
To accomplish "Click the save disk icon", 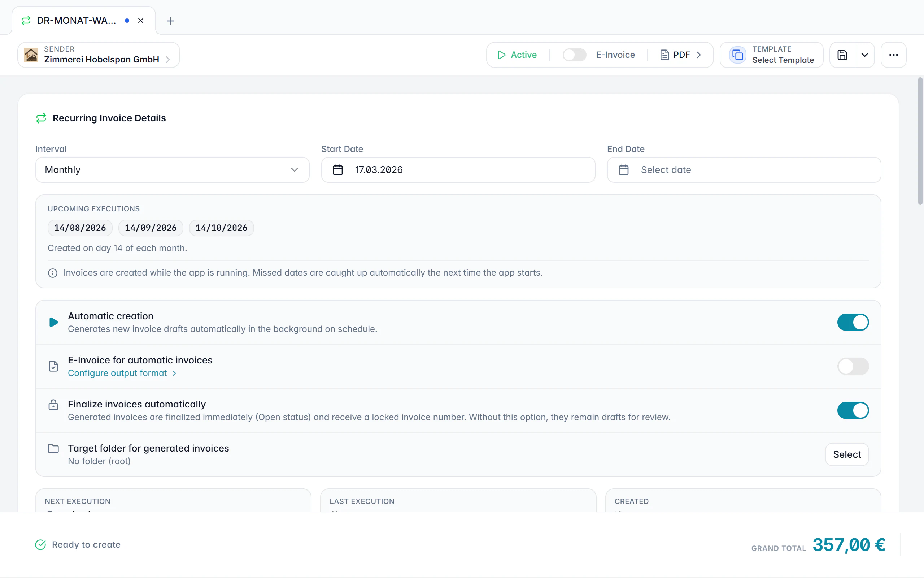I will (x=842, y=55).
